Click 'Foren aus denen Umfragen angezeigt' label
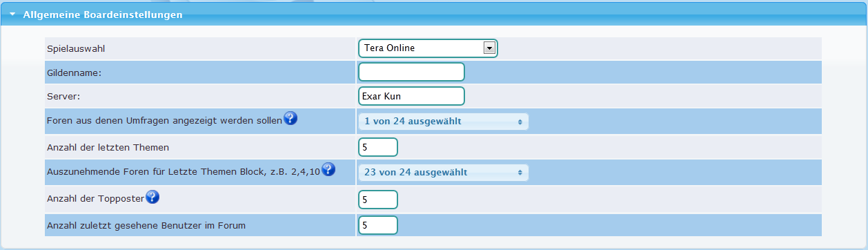This screenshot has width=868, height=250. pyautogui.click(x=164, y=121)
